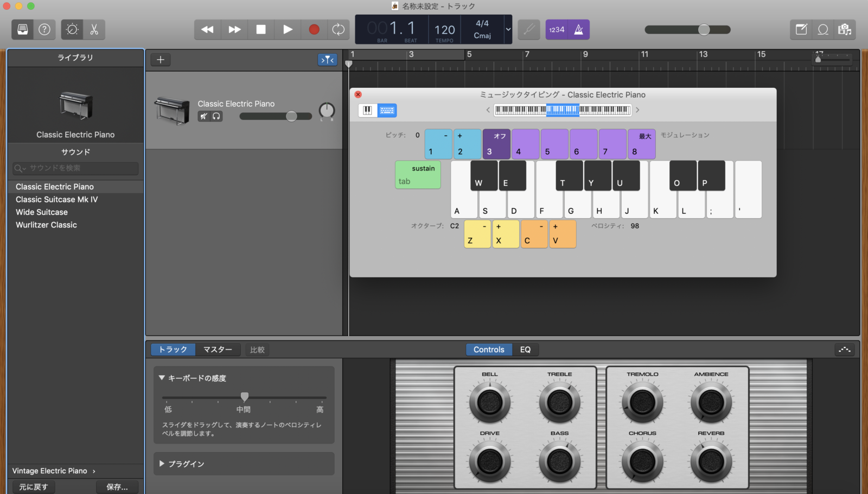The height and width of the screenshot is (494, 868).
Task: Close the Musical Typing window
Action: point(358,94)
